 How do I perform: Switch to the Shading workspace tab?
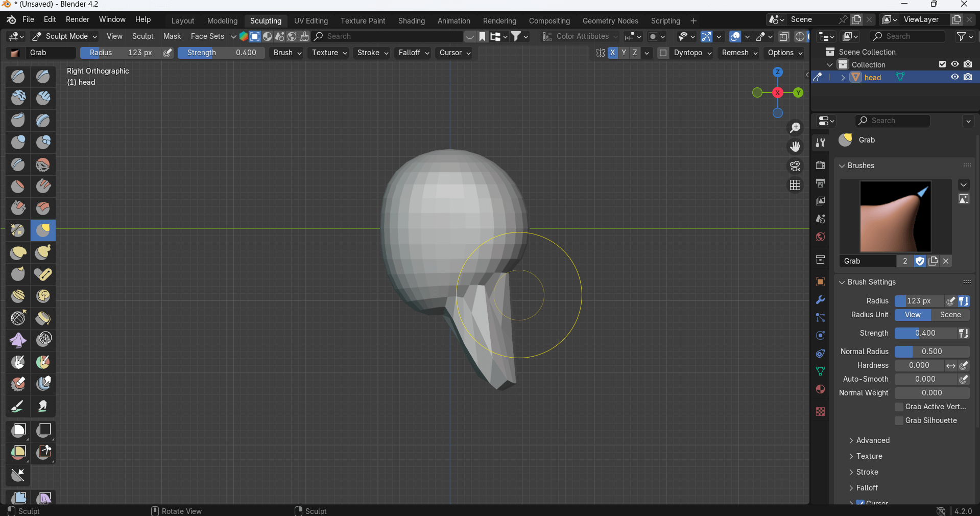tap(412, 21)
